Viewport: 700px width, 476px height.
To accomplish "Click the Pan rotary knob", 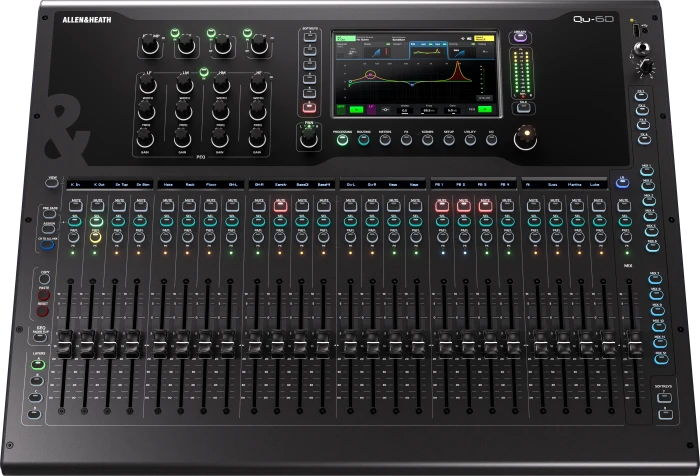I will [309, 139].
